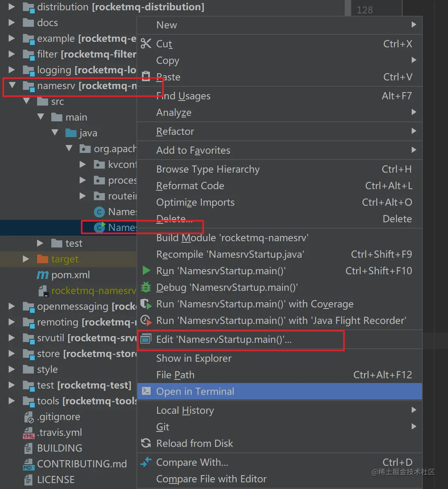Click the selected NamesrvStartup class icon
Image resolution: width=448 pixels, height=489 pixels.
(99, 227)
